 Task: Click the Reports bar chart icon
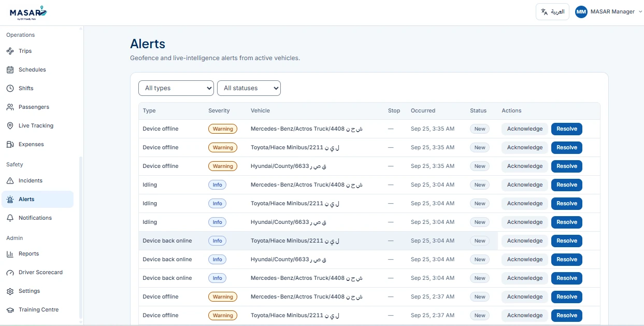tap(10, 254)
